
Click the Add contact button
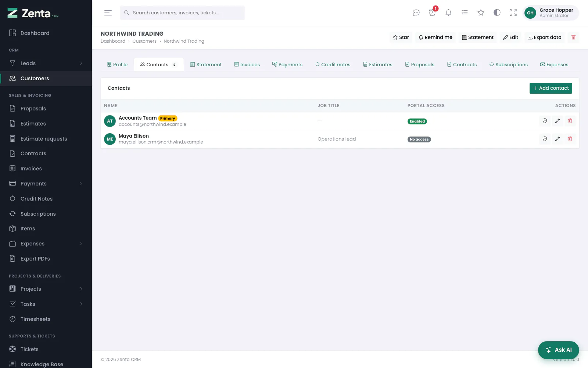[x=551, y=88]
